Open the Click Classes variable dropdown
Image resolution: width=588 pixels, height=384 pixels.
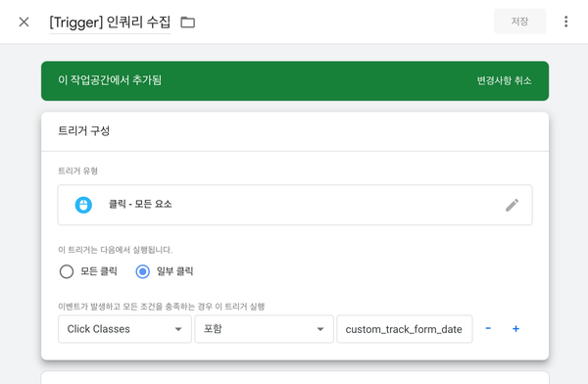coord(124,329)
